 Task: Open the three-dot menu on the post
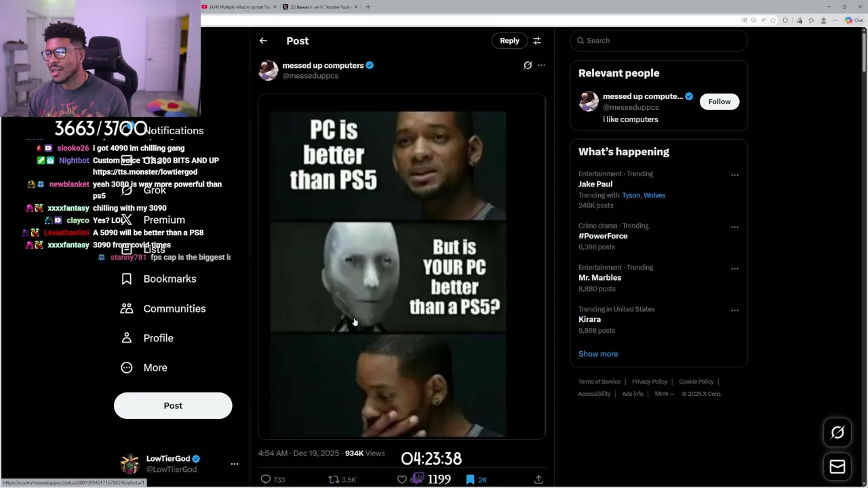(541, 65)
